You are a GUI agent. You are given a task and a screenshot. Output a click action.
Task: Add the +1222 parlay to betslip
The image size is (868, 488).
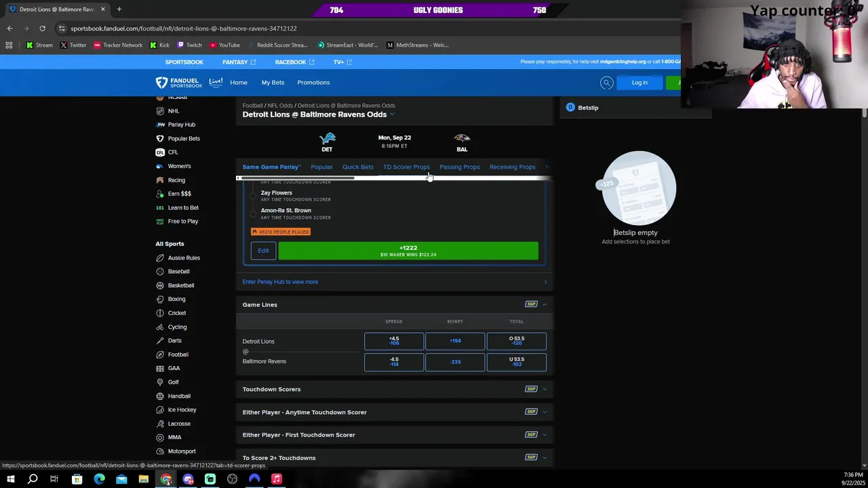[408, 251]
